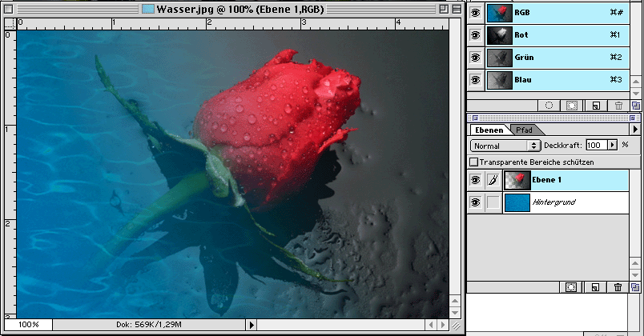Hide the Ebene 1 layer

(x=476, y=181)
